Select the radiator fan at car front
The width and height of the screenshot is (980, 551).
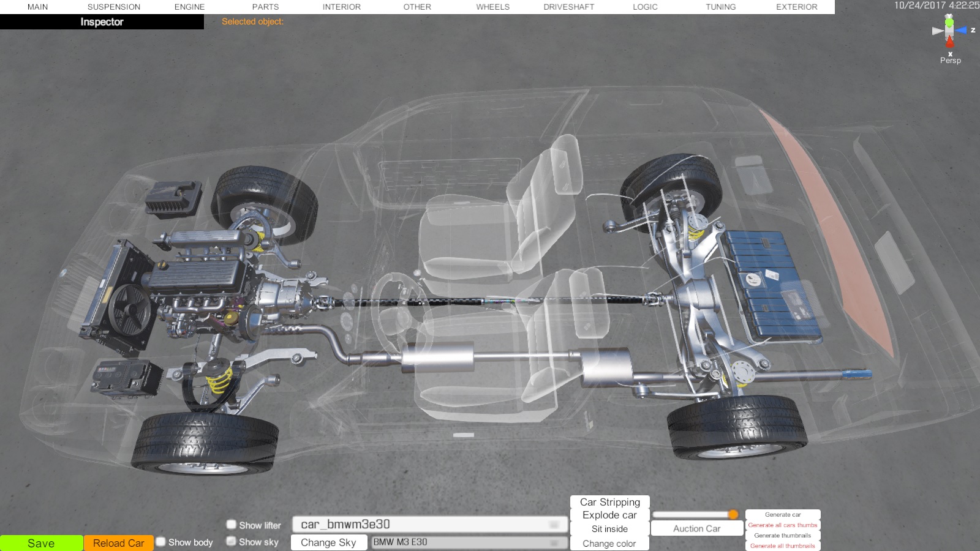[x=130, y=309]
